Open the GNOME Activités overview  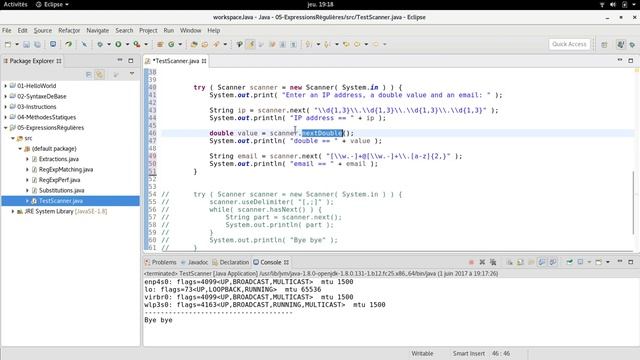[x=16, y=4]
